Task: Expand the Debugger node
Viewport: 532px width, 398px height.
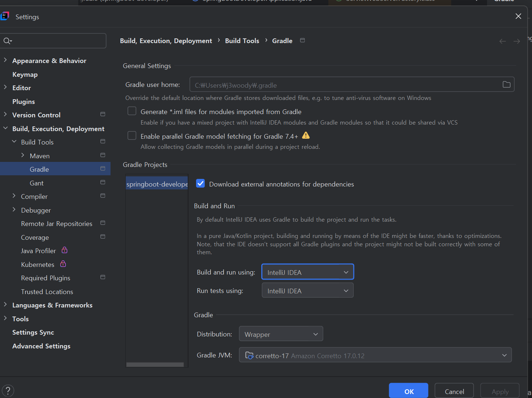Action: click(x=14, y=210)
